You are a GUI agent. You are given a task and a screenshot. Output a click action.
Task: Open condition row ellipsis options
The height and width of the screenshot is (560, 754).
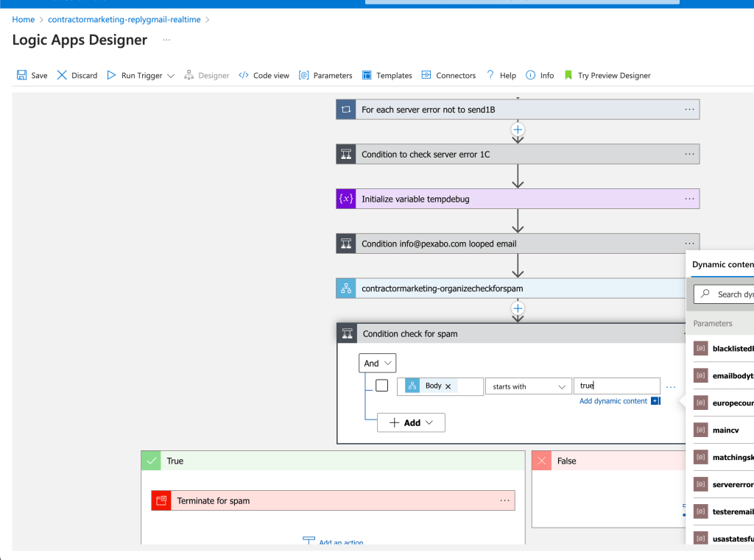671,387
